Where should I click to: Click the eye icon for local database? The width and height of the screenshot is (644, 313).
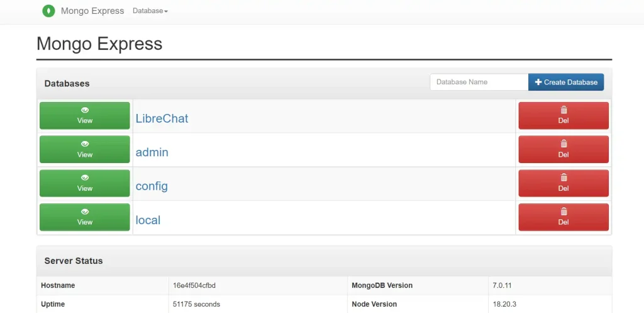tap(85, 212)
